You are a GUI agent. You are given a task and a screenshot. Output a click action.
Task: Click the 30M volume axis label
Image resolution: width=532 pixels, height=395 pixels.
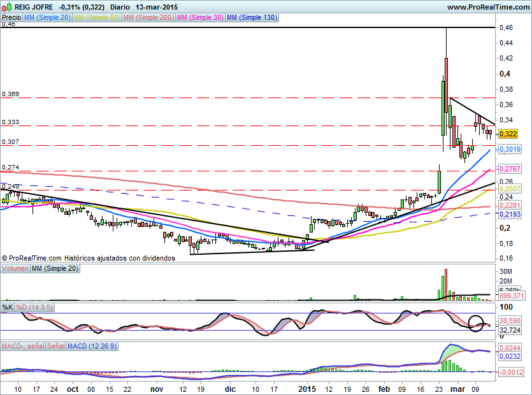505,271
